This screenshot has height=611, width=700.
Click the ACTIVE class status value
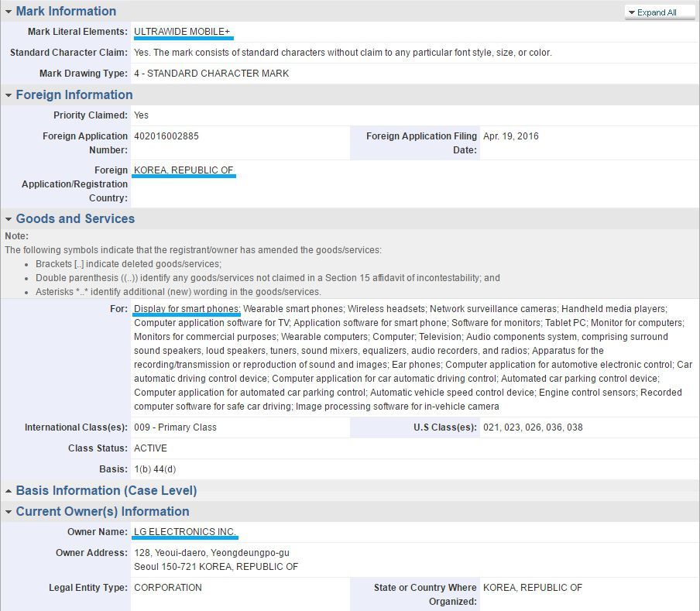[x=150, y=448]
